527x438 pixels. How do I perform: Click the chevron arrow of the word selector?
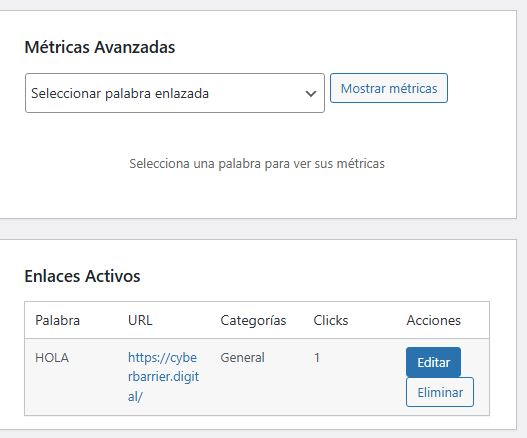(x=311, y=93)
